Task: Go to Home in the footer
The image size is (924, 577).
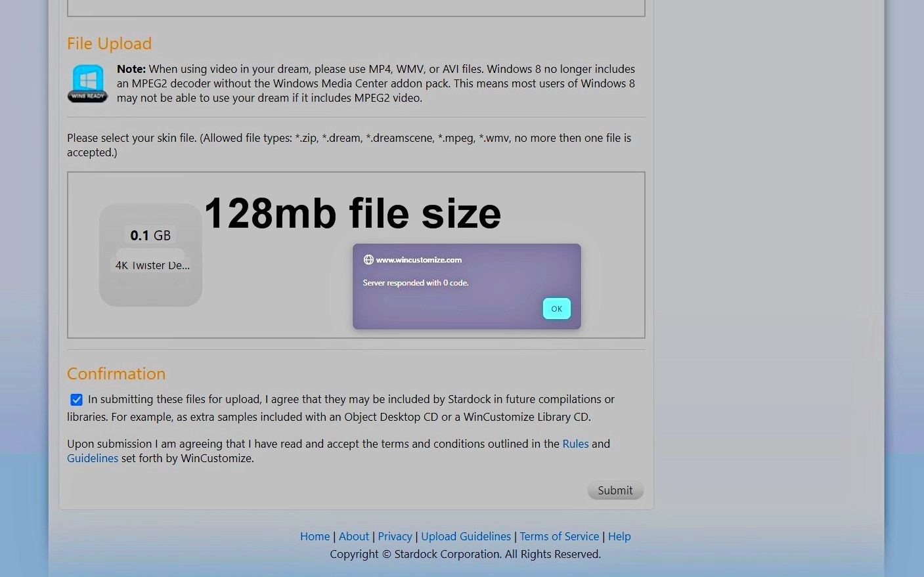Action: point(315,536)
